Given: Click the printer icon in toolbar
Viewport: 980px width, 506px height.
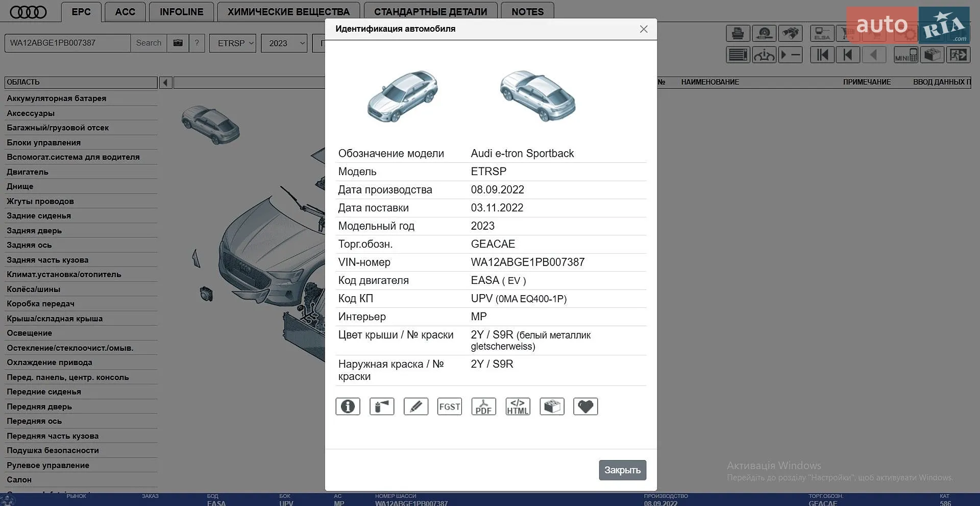Looking at the screenshot, I should pyautogui.click(x=738, y=34).
